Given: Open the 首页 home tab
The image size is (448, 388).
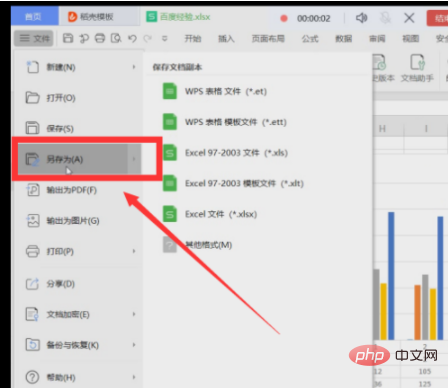Looking at the screenshot, I should (x=34, y=16).
